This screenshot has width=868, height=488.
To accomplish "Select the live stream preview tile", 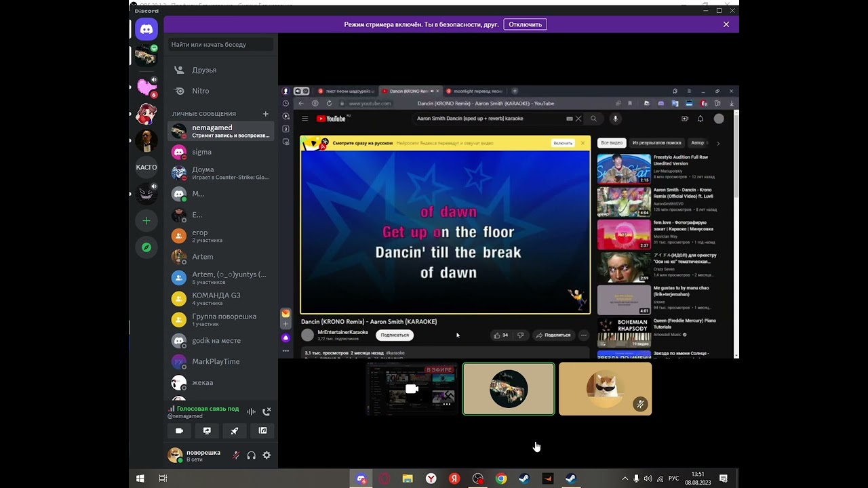I will point(412,388).
